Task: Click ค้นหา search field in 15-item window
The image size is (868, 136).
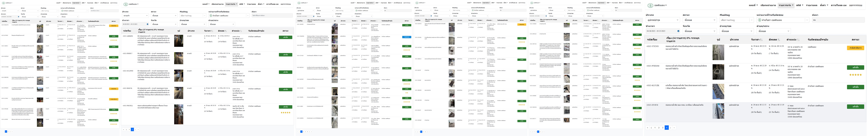Action: tap(272, 15)
